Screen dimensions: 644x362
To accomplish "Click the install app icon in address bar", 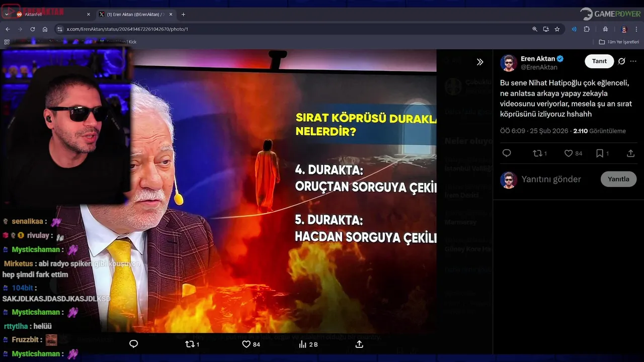I will (546, 29).
